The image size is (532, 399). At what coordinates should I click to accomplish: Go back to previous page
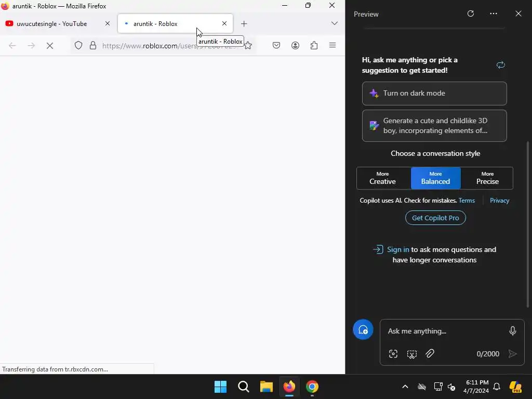[x=12, y=46]
